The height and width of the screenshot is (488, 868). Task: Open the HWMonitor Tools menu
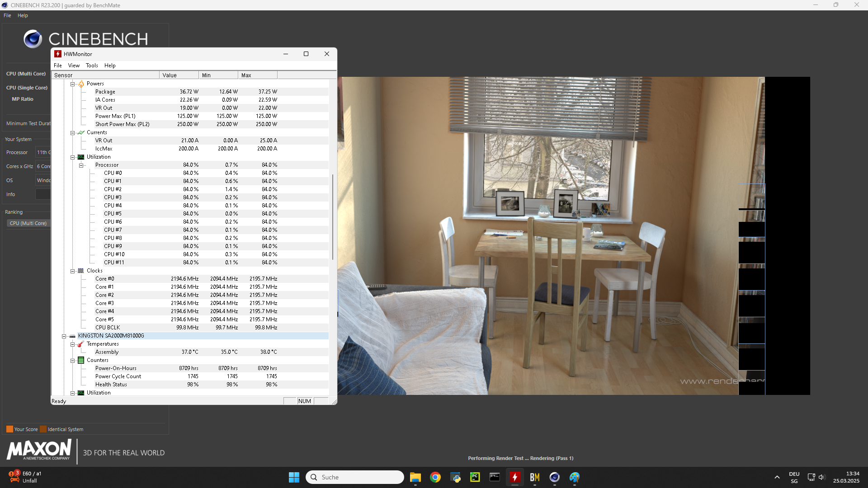click(92, 66)
